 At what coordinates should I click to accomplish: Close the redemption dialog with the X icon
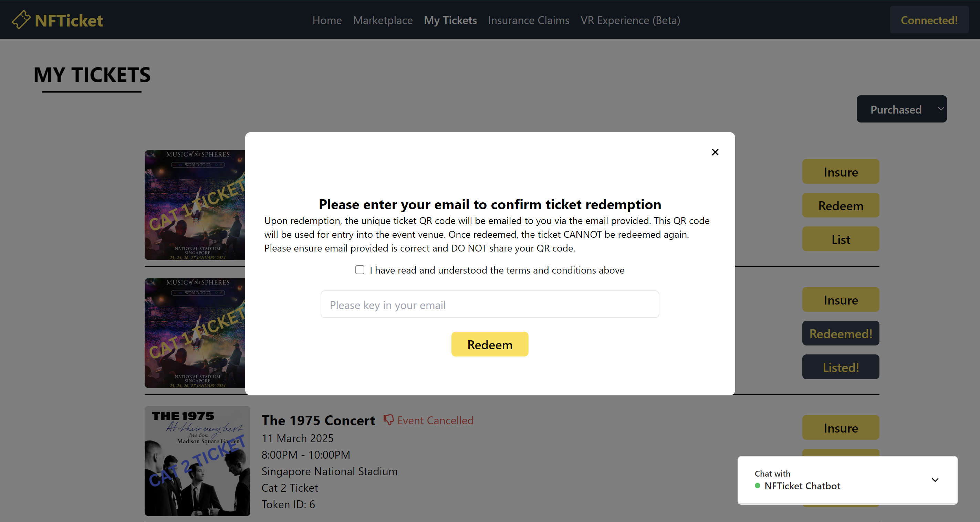715,152
